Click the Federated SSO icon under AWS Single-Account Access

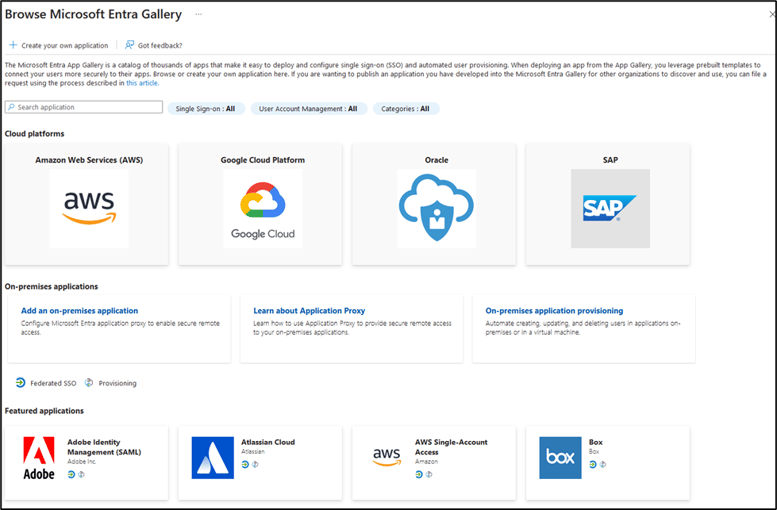coord(419,474)
